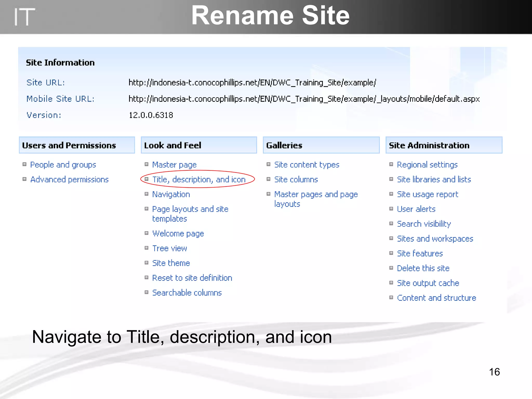The height and width of the screenshot is (399, 532).
Task: Click the 'Mobile Site URL:' label
Action: click(x=61, y=99)
